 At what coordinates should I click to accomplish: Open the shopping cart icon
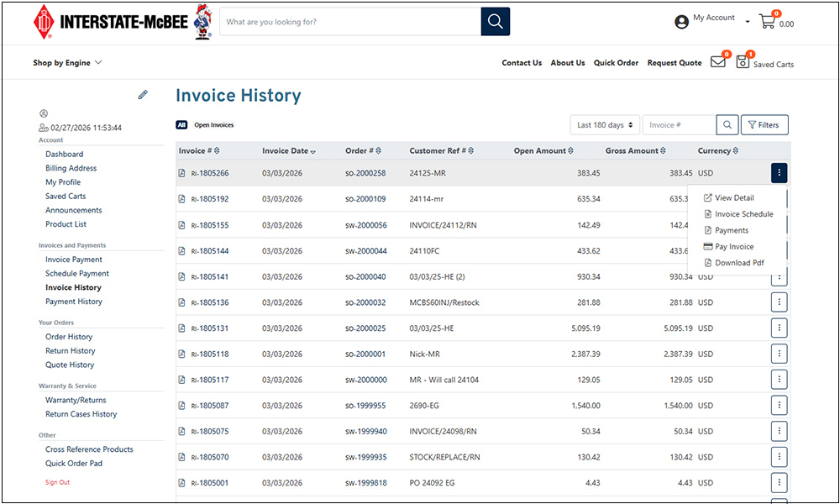(767, 22)
